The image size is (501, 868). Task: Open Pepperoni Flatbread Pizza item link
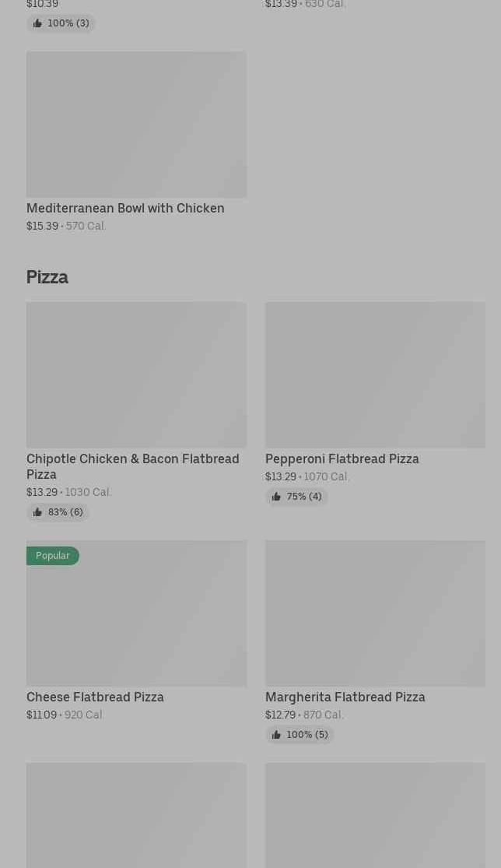(342, 459)
